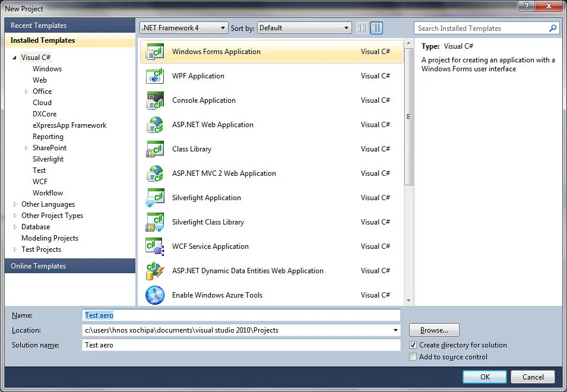The height and width of the screenshot is (392, 567).
Task: Select the Workflow category
Action: pyautogui.click(x=47, y=193)
